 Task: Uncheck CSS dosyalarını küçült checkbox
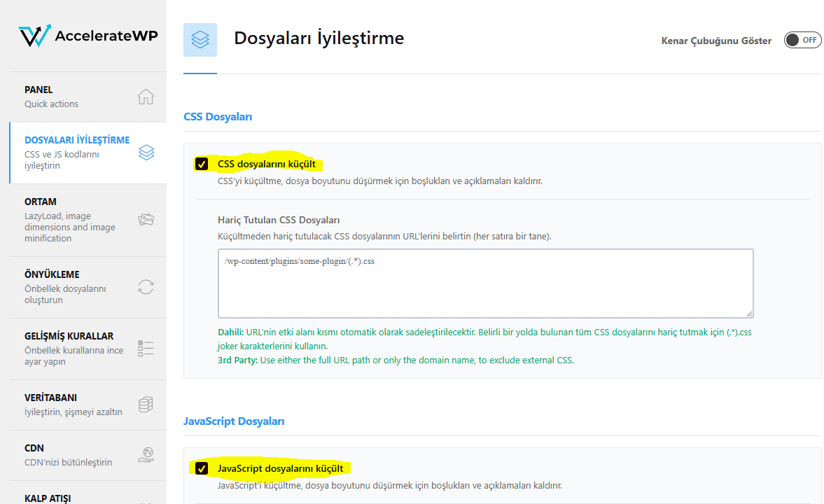[x=202, y=164]
